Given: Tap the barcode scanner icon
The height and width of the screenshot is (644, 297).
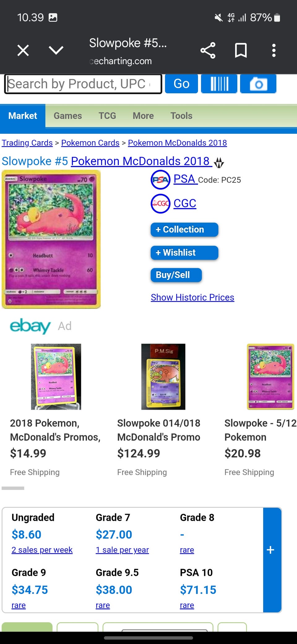Looking at the screenshot, I should pyautogui.click(x=219, y=84).
